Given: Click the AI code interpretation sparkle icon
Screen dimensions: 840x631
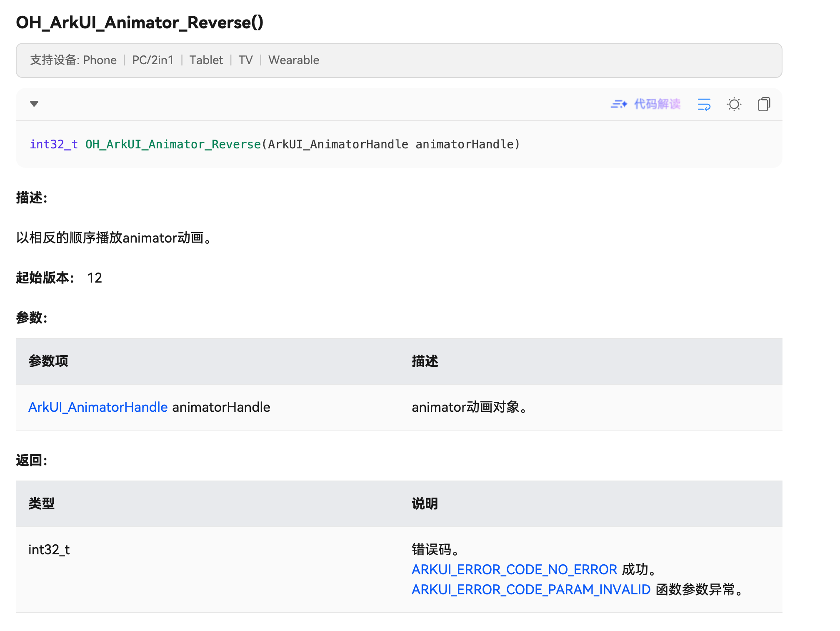Looking at the screenshot, I should tap(619, 104).
